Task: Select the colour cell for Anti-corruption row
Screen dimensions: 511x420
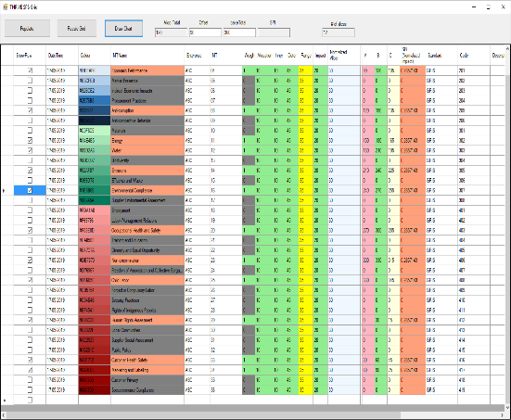Action: (x=95, y=110)
